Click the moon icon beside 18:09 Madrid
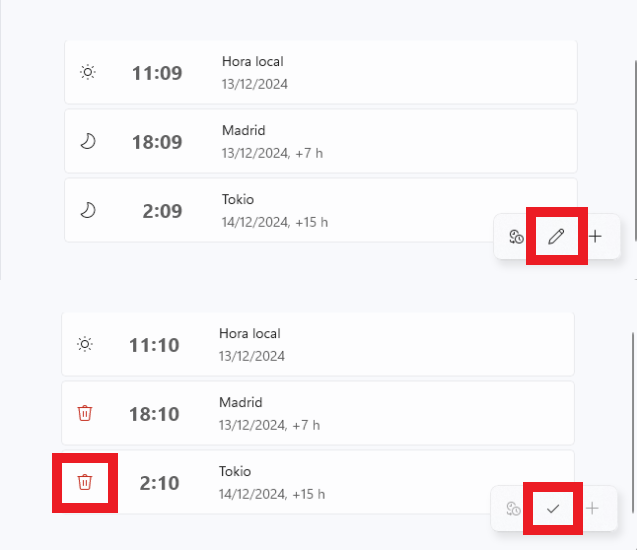637x550 pixels. (x=88, y=141)
